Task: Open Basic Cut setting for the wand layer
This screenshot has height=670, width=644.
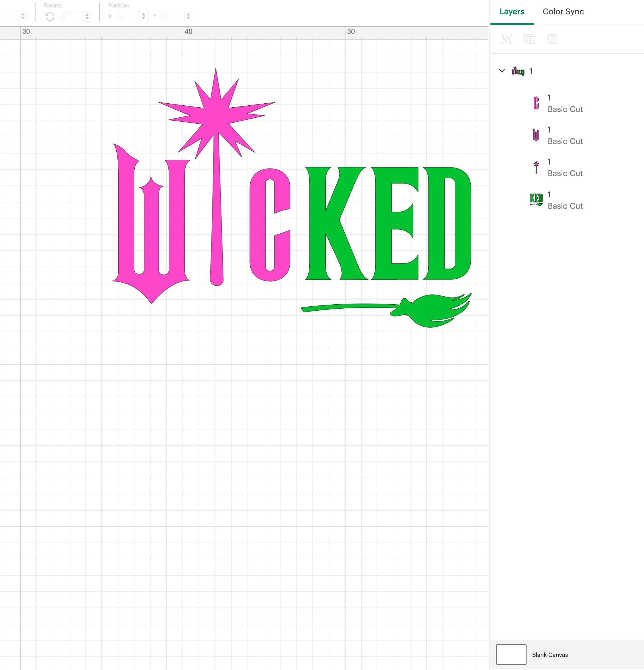Action: point(565,173)
